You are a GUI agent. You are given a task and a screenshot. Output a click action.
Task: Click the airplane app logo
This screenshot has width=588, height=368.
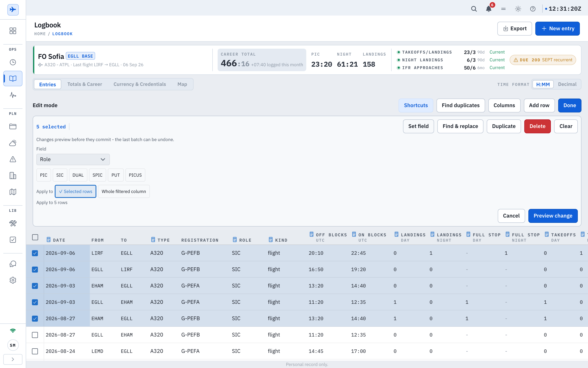point(13,10)
